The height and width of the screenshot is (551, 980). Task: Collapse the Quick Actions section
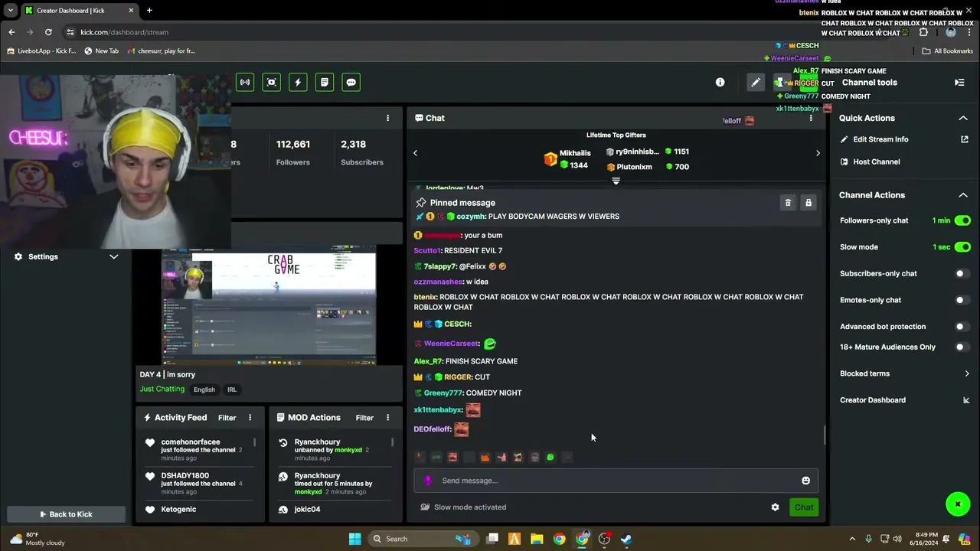coord(963,118)
